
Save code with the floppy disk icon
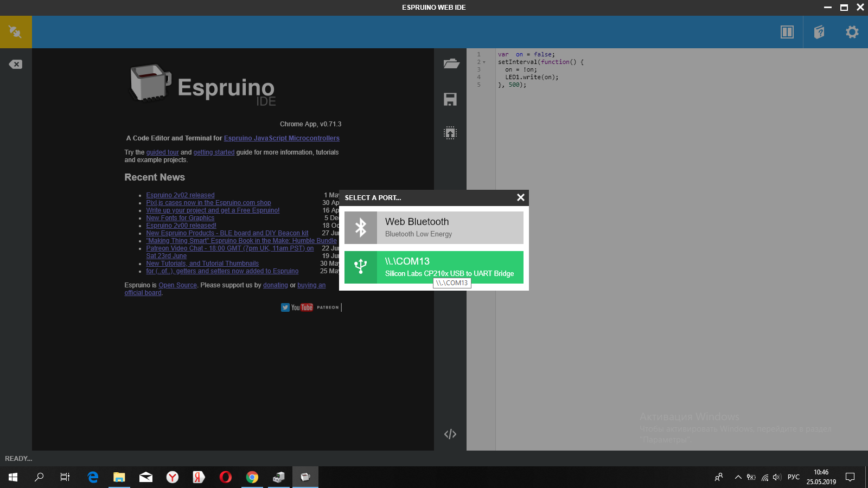coord(450,99)
